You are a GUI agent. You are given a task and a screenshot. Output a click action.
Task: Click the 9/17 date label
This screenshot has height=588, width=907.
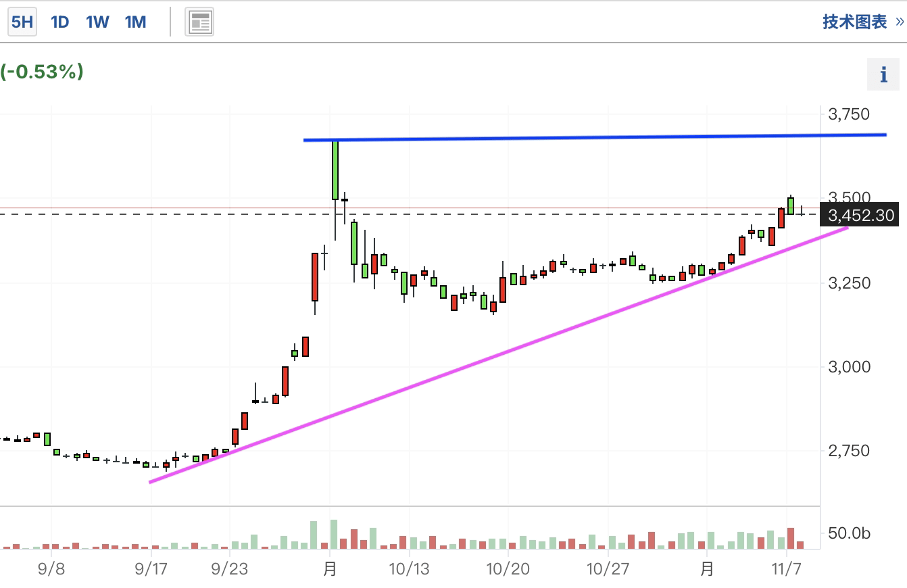pos(151,569)
